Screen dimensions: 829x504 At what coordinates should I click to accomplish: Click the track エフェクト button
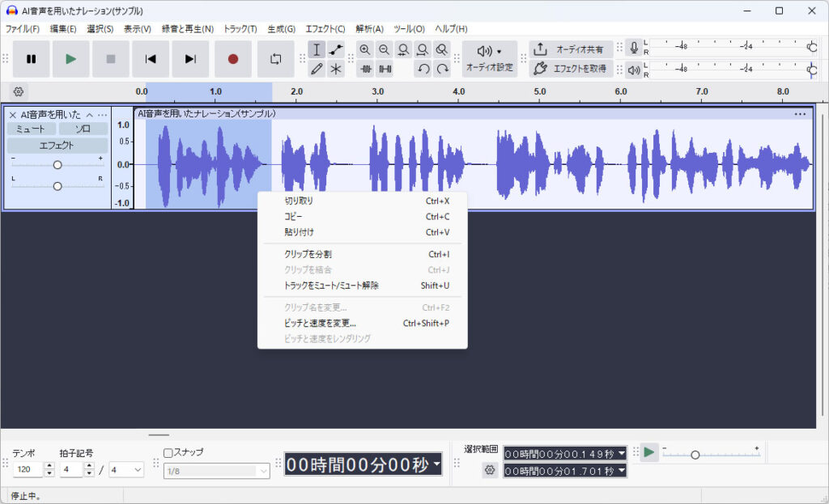click(57, 146)
